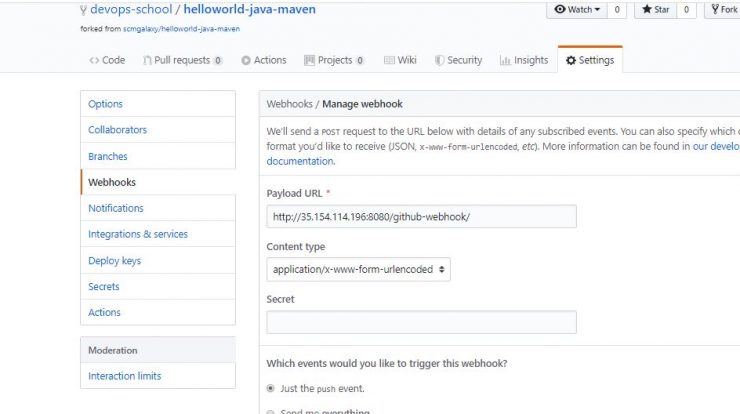Viewport: 740px width, 414px height.
Task: Click the fork icon on the Fork button
Action: click(715, 9)
